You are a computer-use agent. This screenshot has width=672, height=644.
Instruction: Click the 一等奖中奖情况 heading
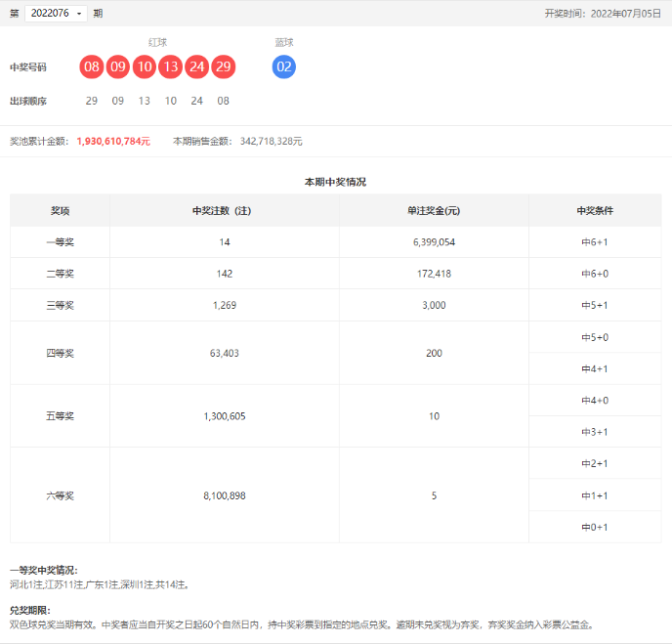click(44, 571)
